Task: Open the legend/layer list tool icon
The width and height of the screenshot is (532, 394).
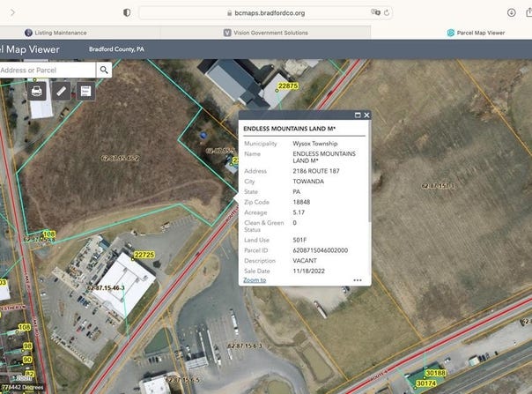Action: tap(85, 91)
